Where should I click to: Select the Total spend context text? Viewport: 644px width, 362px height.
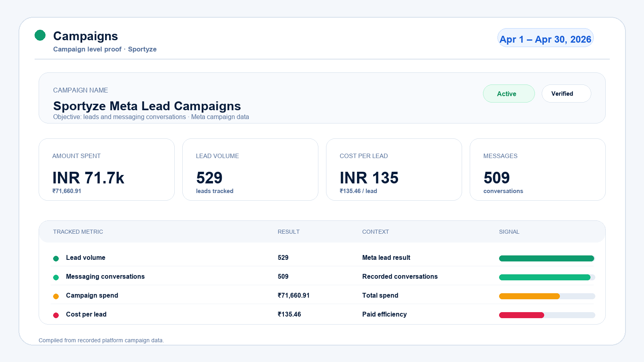pos(380,295)
